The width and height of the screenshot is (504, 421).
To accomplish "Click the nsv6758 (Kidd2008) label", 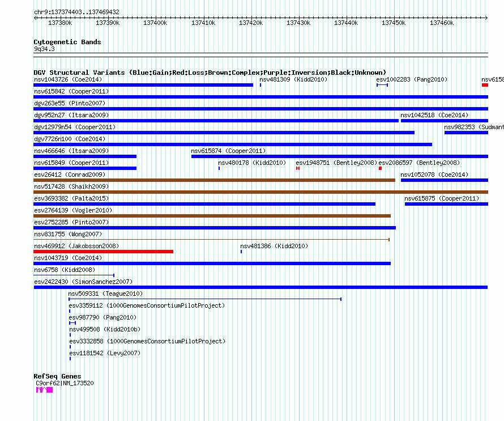I will [65, 270].
